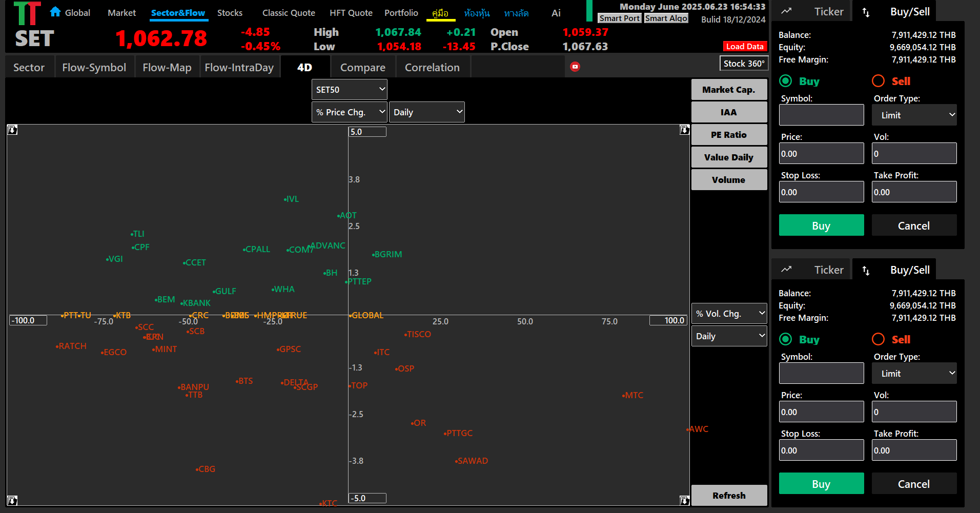Click Cancel button in upper panel

[x=914, y=225]
